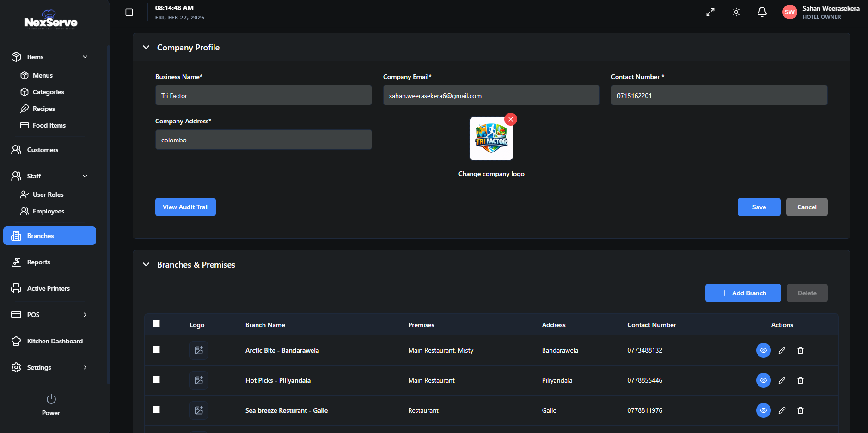Expand the POS sidebar menu
Image resolution: width=868 pixels, height=433 pixels.
coord(85,315)
